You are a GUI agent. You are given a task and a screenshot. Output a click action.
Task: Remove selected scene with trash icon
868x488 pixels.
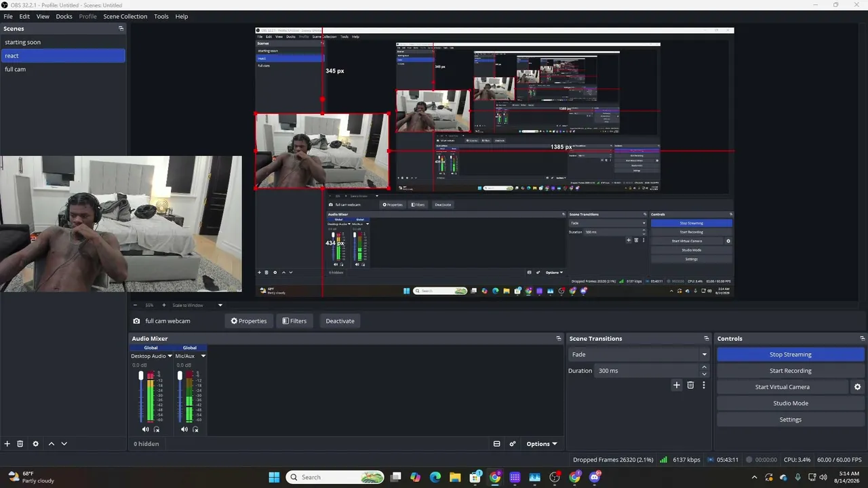point(20,444)
